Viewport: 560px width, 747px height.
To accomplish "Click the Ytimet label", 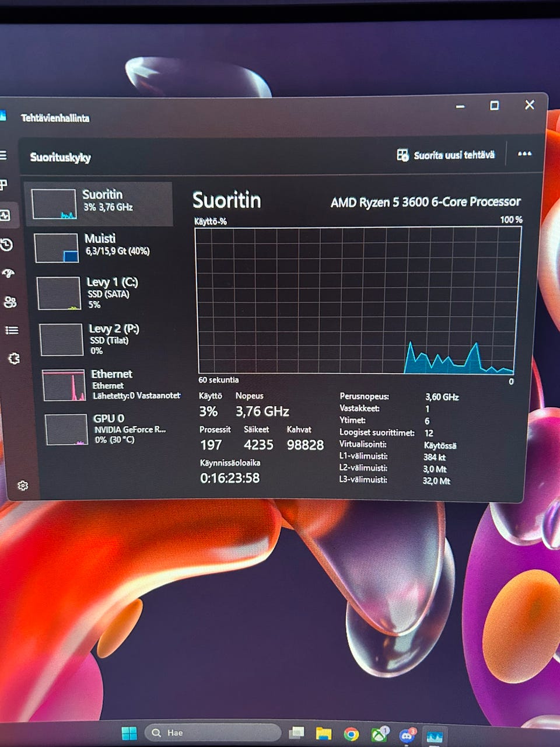I will 353,420.
